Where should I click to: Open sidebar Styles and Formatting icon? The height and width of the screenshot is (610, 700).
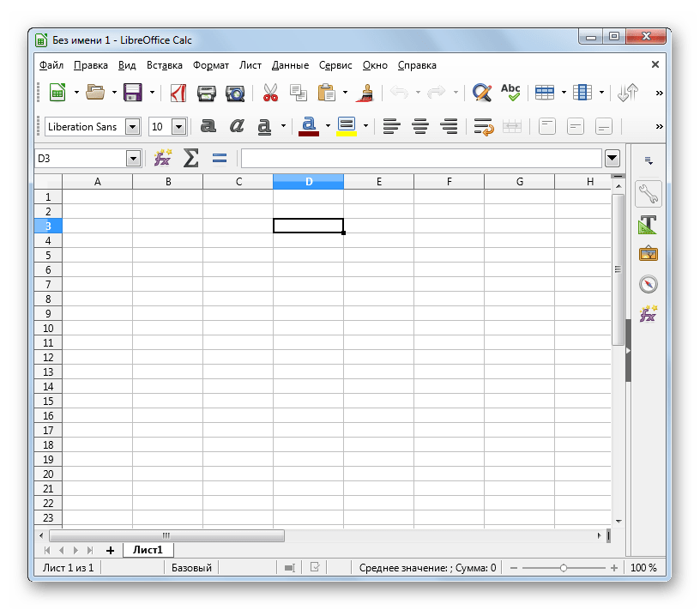point(649,225)
